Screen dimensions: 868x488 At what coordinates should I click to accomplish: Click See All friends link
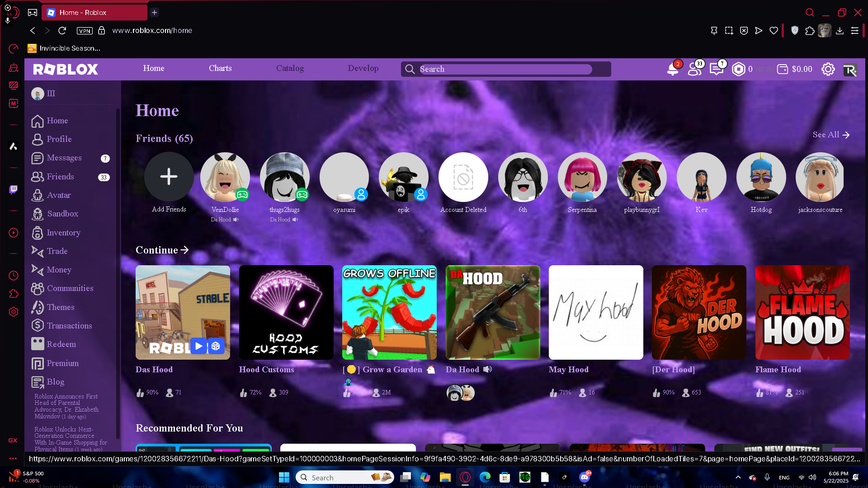coord(831,135)
